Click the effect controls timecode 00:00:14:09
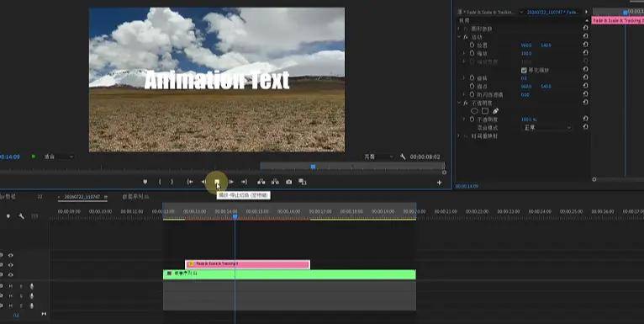 click(x=467, y=186)
